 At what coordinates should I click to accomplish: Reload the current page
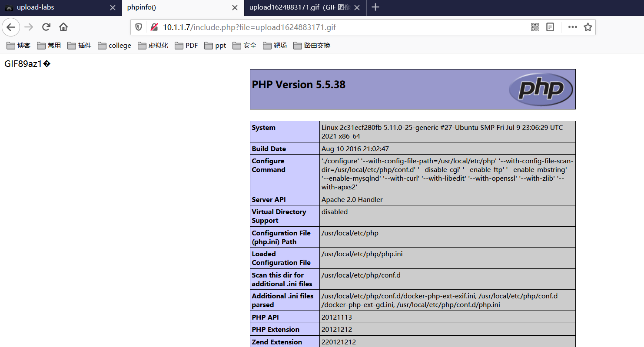46,27
